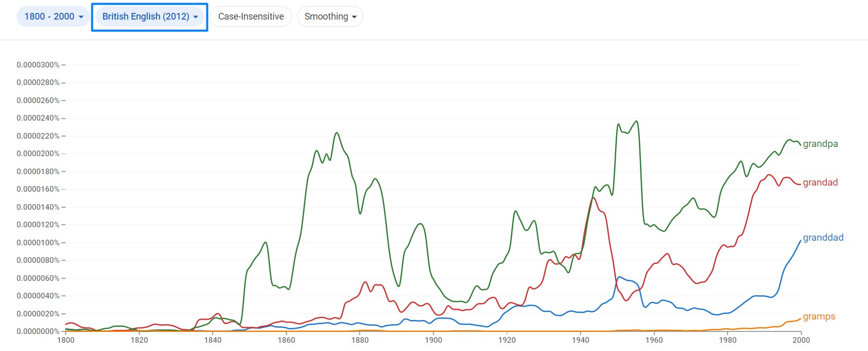Click the 0.0000000% y-axis label
The width and height of the screenshot is (868, 351).
tap(38, 331)
